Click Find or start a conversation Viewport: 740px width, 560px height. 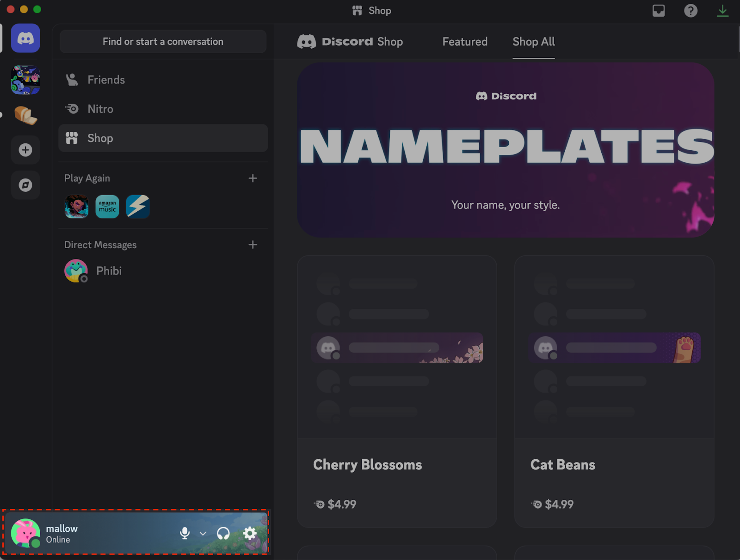click(x=162, y=41)
